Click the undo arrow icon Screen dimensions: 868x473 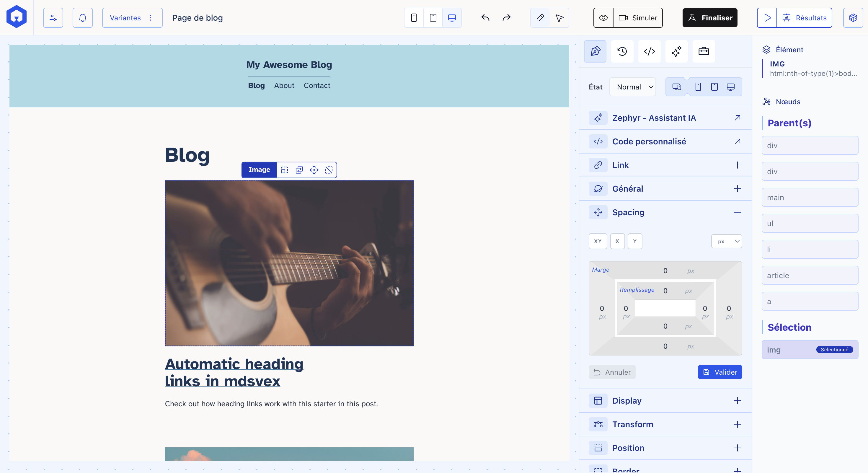click(485, 18)
